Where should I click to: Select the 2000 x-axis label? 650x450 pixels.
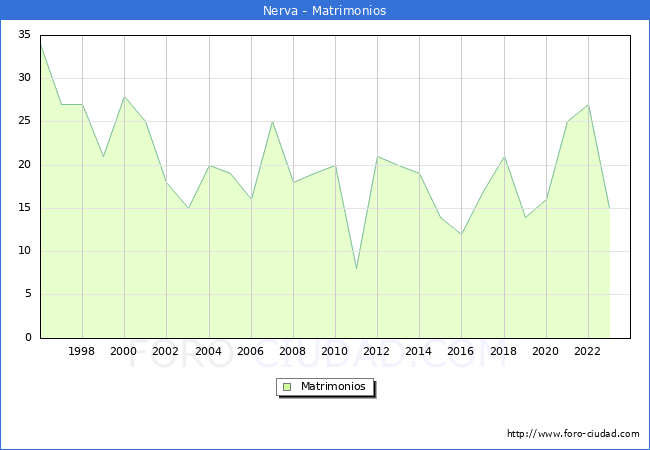click(x=124, y=351)
